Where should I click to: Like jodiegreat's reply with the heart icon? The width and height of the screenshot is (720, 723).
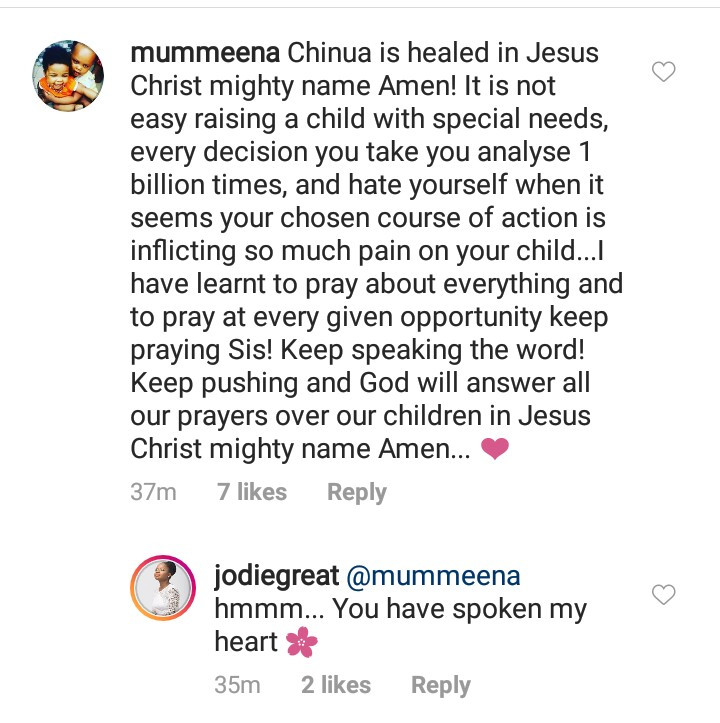point(663,595)
